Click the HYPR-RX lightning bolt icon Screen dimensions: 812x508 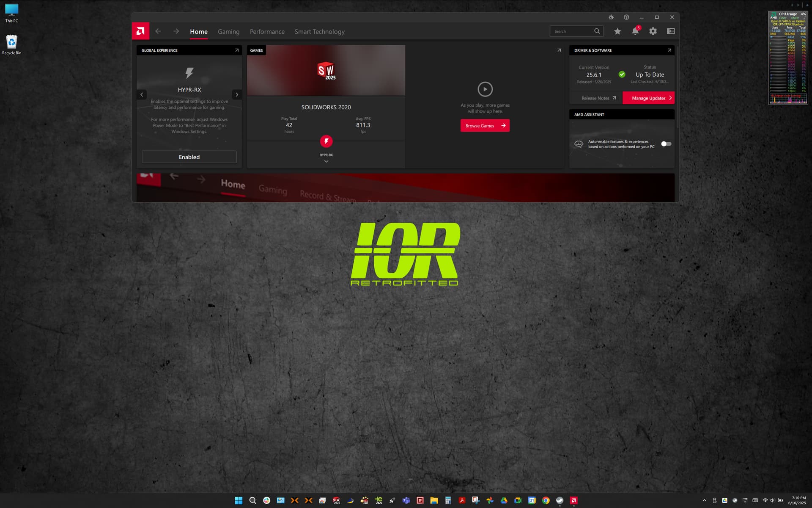[189, 73]
